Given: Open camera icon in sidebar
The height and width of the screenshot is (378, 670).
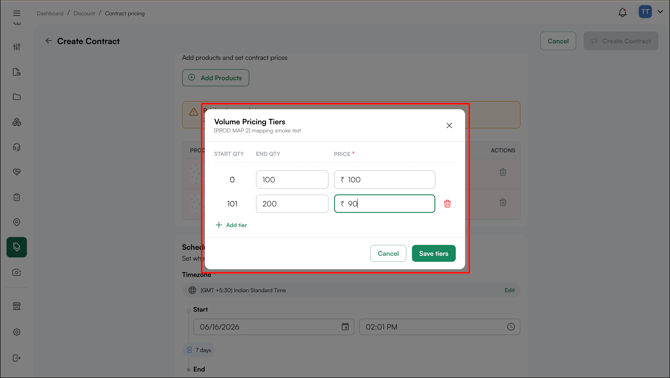Looking at the screenshot, I should tap(17, 273).
